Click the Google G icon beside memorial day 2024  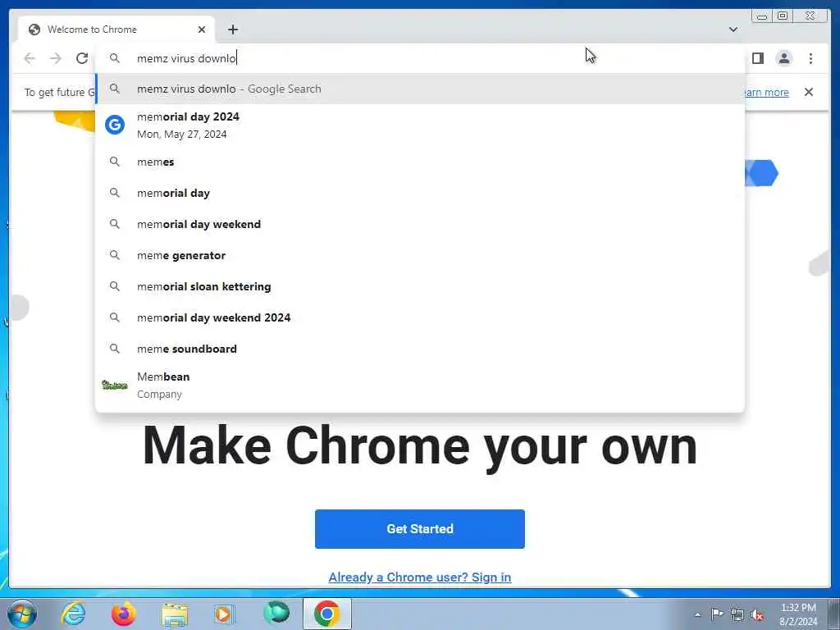pos(115,125)
